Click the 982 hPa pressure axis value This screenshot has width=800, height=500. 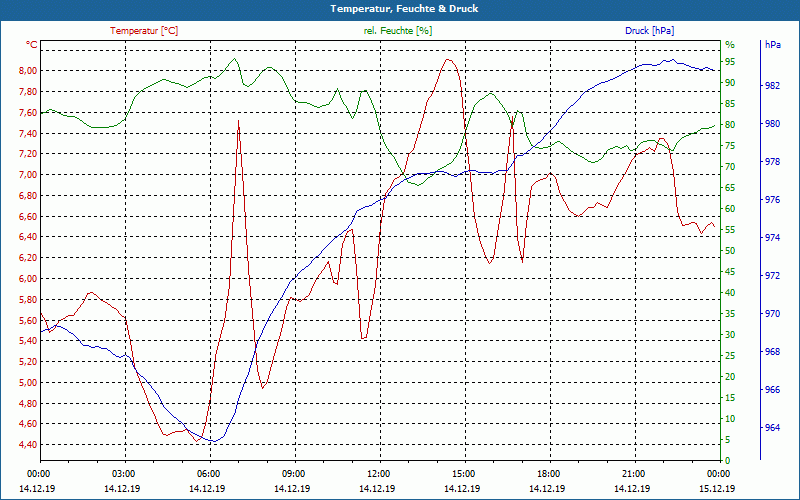773,86
